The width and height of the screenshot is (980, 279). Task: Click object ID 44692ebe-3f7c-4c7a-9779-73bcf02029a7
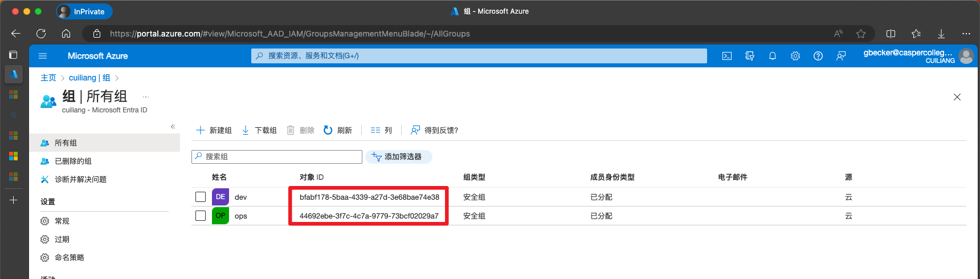(369, 216)
